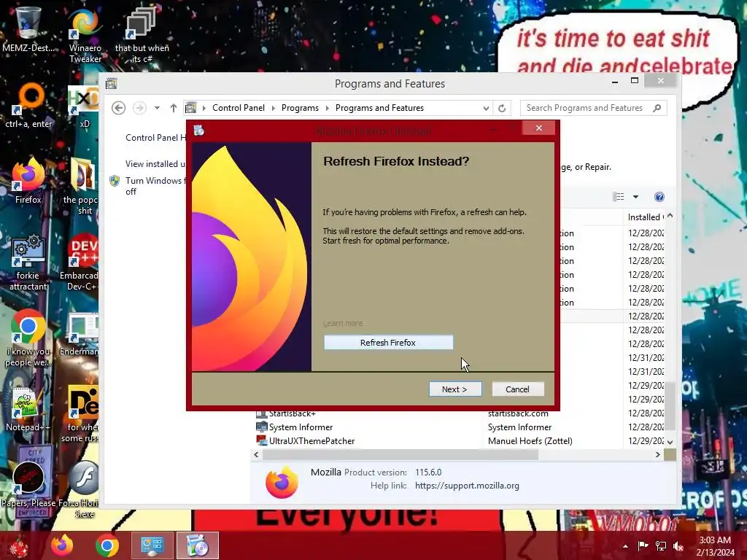The height and width of the screenshot is (560, 747).
Task: Launch Google Chrome from the taskbar
Action: 107,545
